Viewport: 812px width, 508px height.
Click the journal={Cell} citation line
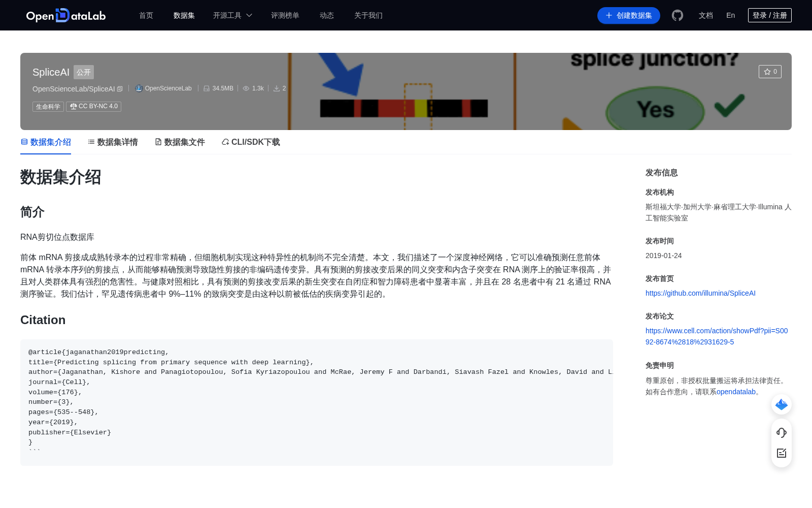59,382
